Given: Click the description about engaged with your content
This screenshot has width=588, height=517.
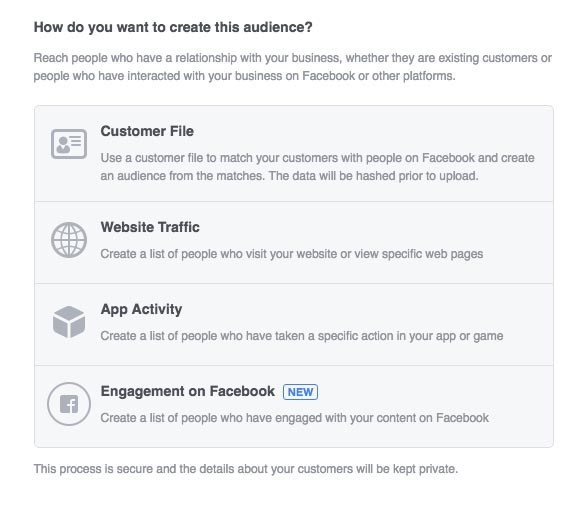Looking at the screenshot, I should pyautogui.click(x=294, y=418).
